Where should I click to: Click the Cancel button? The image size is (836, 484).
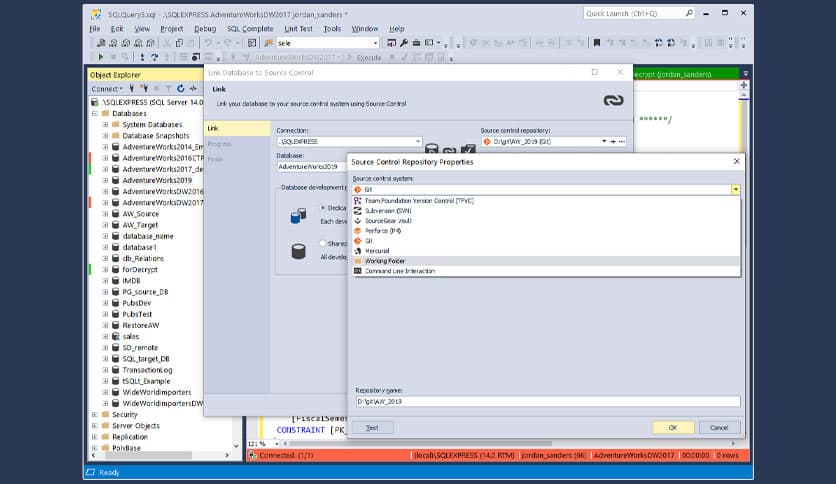click(719, 427)
